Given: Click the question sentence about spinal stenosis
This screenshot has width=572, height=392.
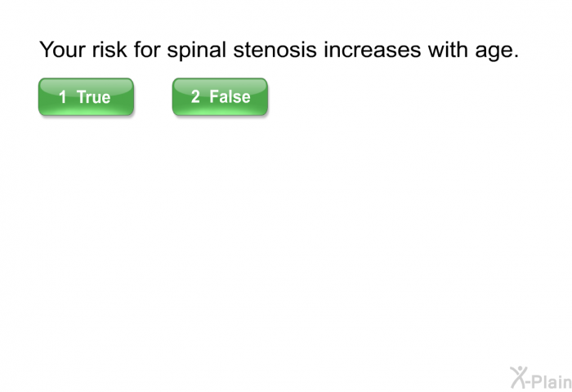Looking at the screenshot, I should [279, 50].
